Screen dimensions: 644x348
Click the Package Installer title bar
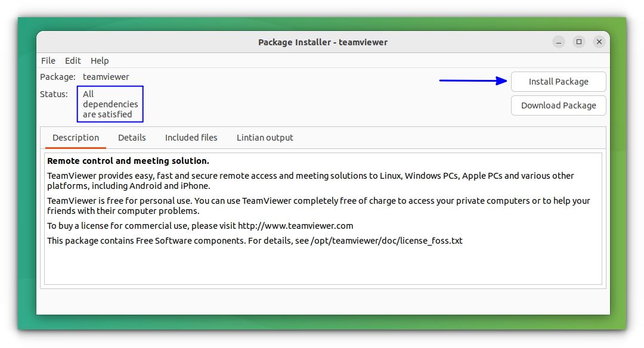[x=323, y=42]
